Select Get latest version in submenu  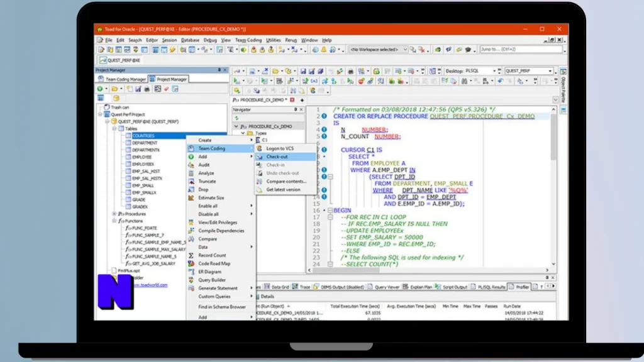tap(286, 190)
